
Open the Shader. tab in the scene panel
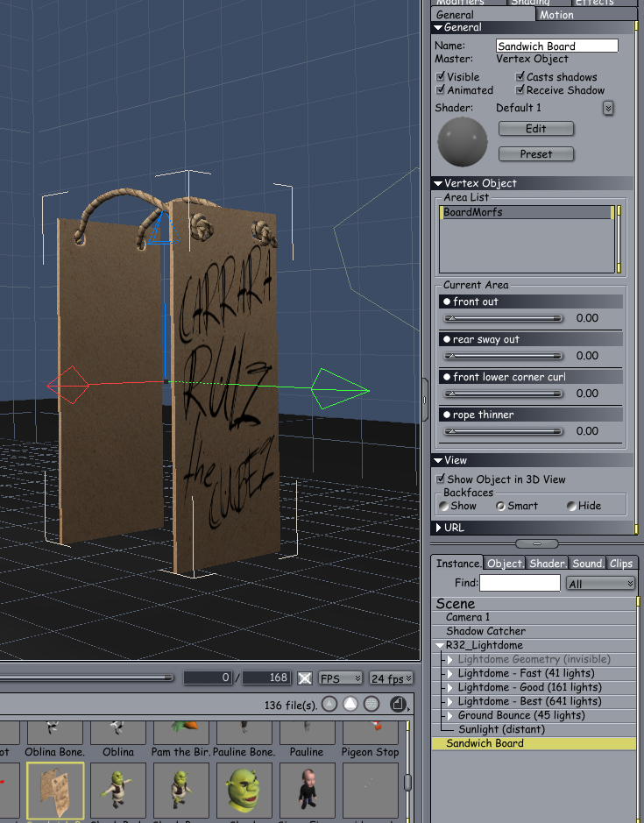click(547, 564)
